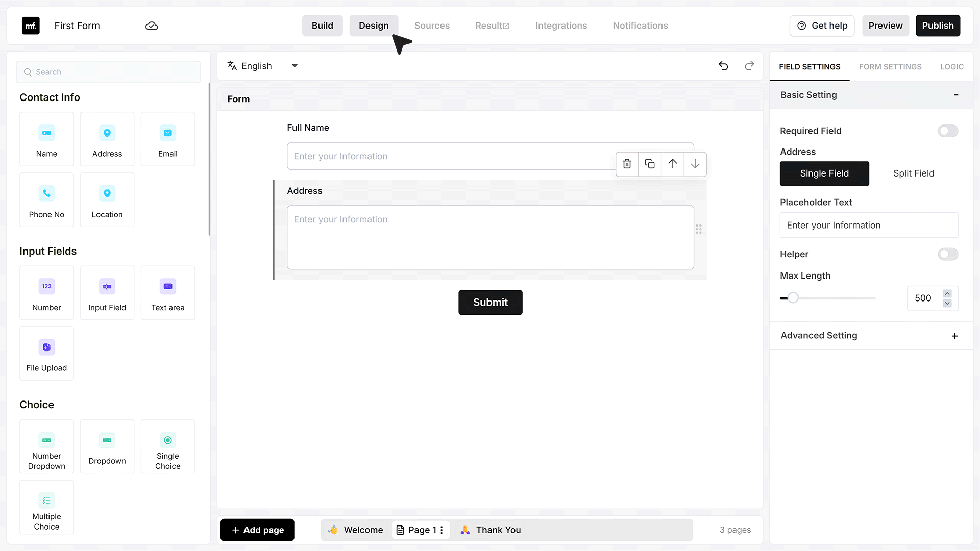Redo the last change
Viewport: 980px width, 551px height.
[749, 66]
